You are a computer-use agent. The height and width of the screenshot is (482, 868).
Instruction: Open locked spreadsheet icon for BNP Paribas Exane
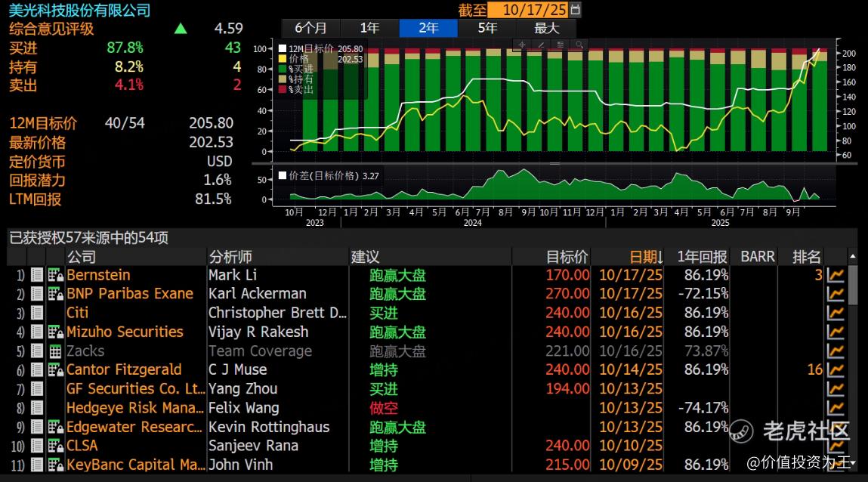55,294
